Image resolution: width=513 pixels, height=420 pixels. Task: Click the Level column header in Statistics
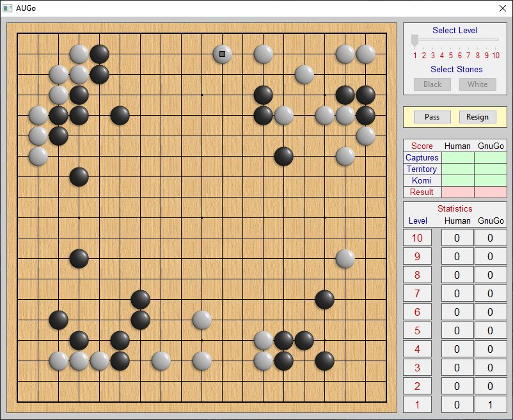click(x=418, y=221)
